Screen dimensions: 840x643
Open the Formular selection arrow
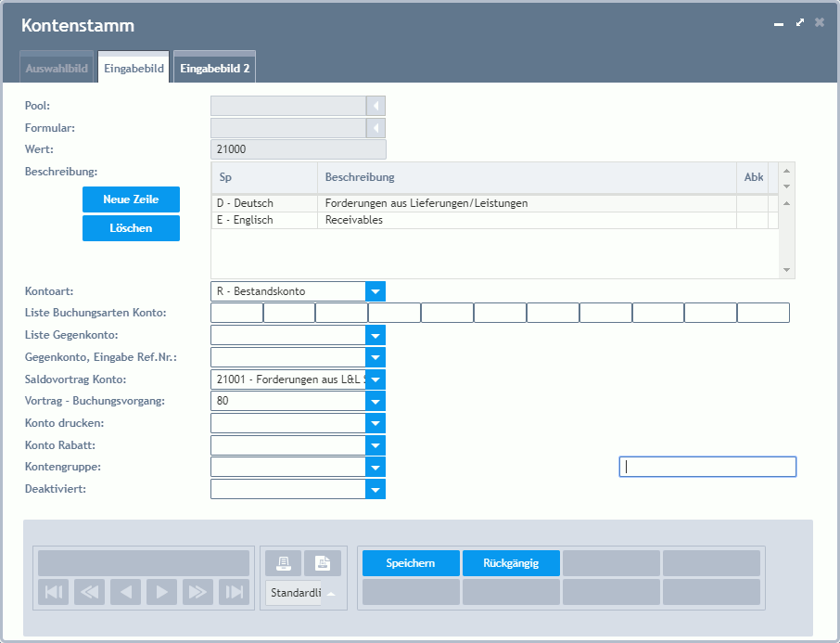375,128
